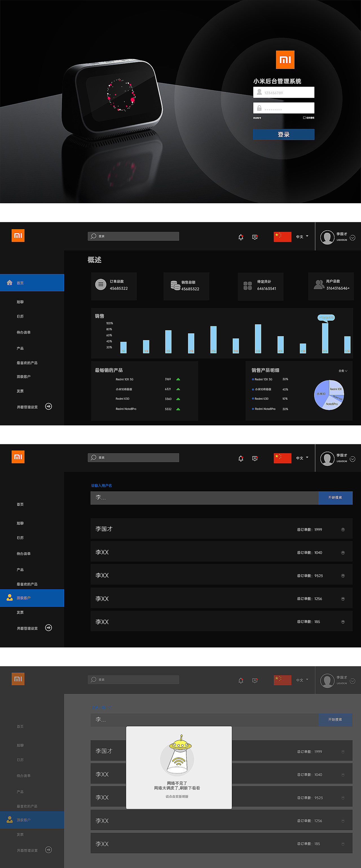Click the 李... username search field
The width and height of the screenshot is (361, 868).
[204, 498]
